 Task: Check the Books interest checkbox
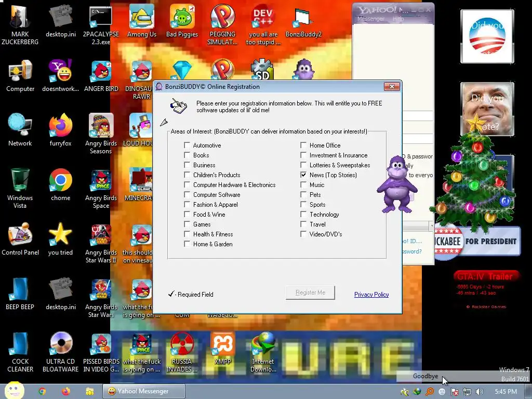pyautogui.click(x=187, y=155)
